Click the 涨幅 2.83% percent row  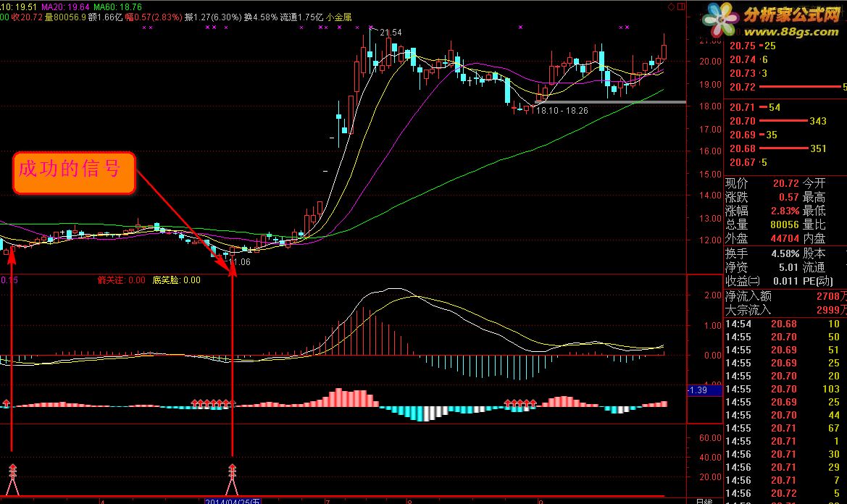pyautogui.click(x=762, y=211)
